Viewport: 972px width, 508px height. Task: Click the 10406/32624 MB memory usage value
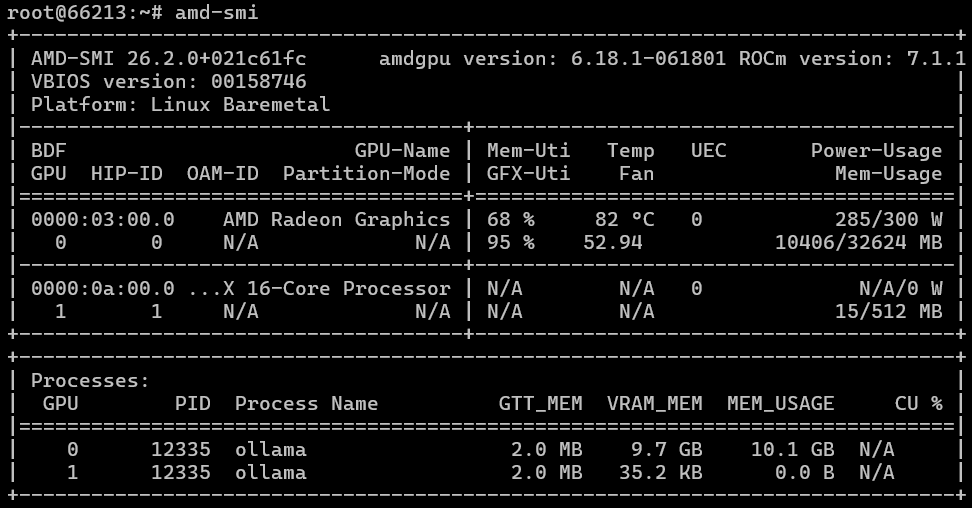tap(858, 242)
